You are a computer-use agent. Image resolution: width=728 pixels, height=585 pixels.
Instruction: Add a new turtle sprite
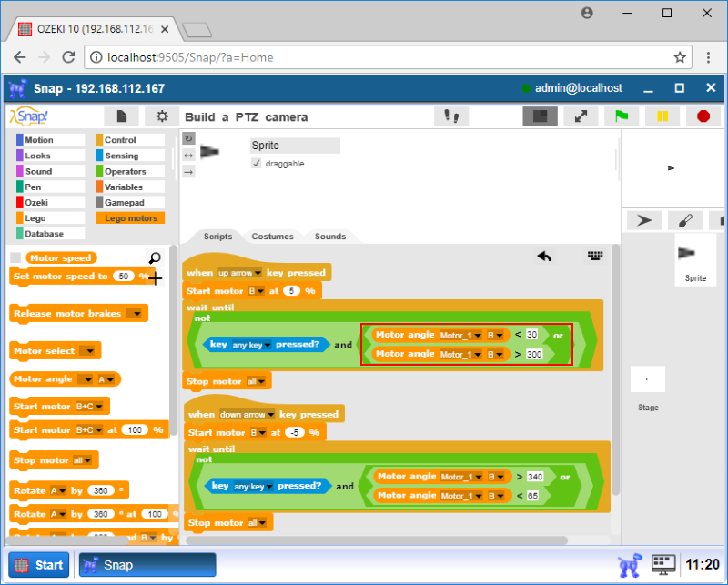tap(644, 220)
